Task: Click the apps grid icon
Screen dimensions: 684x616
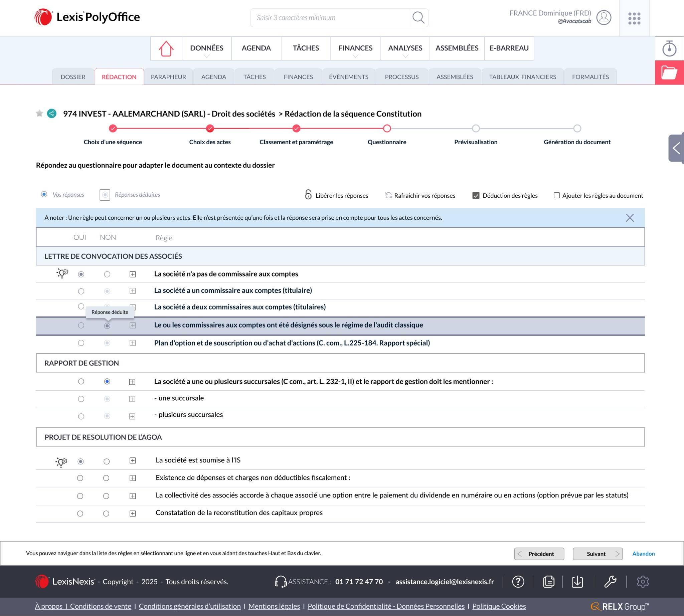Action: pyautogui.click(x=634, y=18)
